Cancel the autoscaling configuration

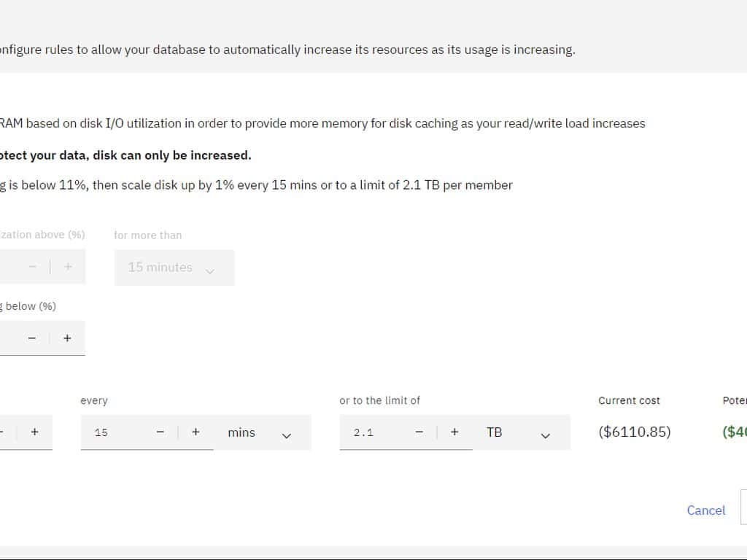click(705, 510)
